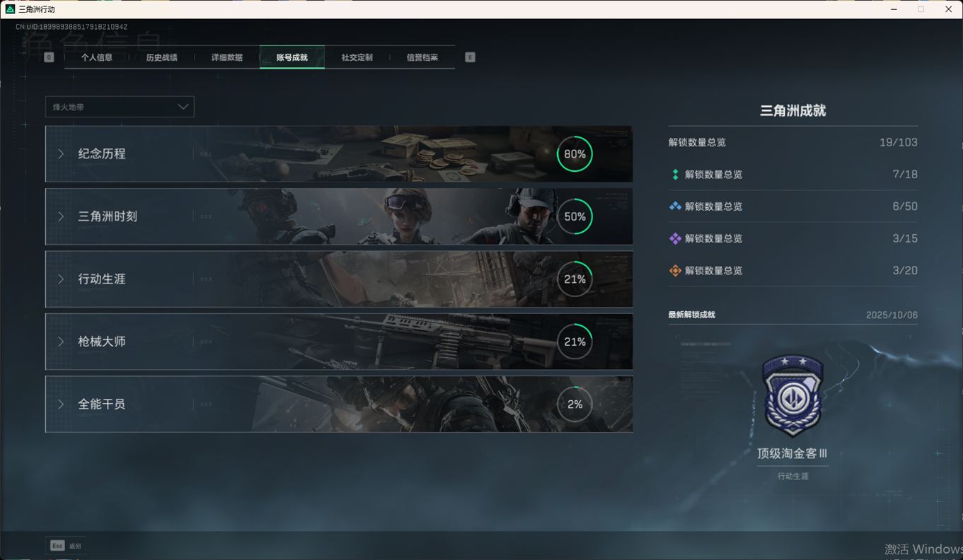Click the orange diamond tier icon
Viewport: 963px width, 560px height.
click(x=675, y=270)
